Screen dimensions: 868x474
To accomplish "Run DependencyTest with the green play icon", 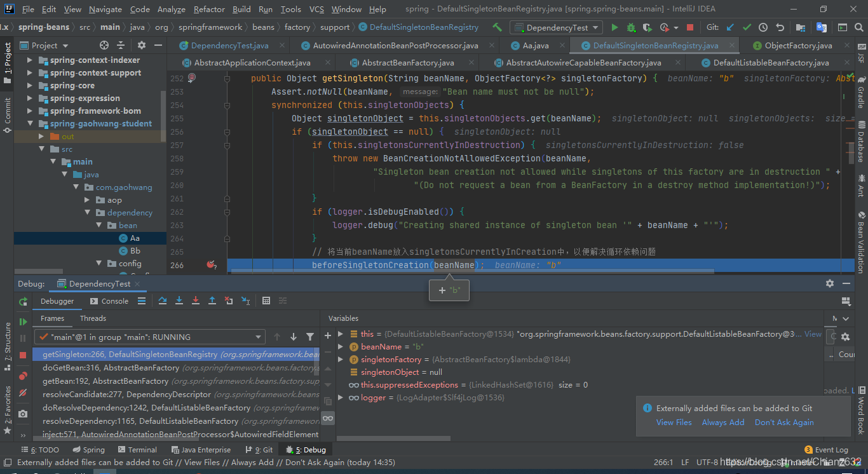I will pyautogui.click(x=614, y=27).
